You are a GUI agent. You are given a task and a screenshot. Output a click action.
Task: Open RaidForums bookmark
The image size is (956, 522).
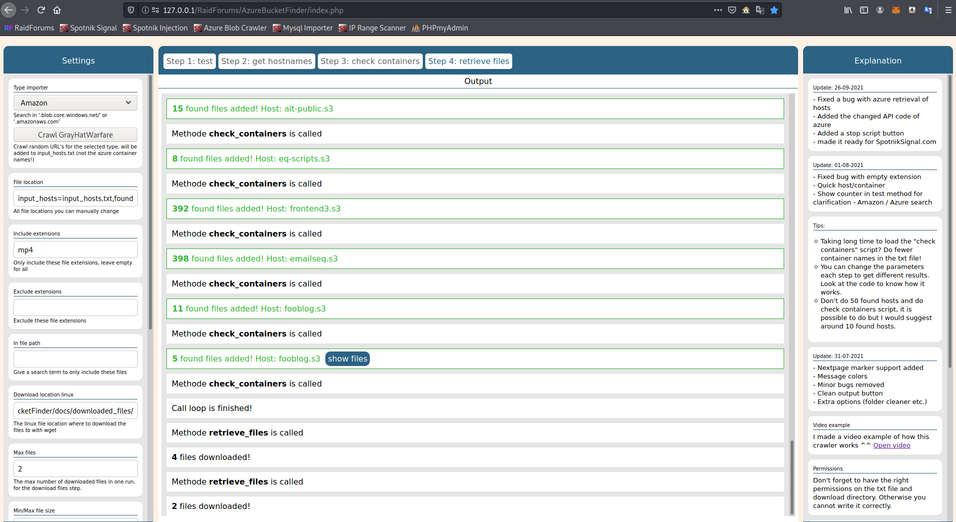point(29,28)
